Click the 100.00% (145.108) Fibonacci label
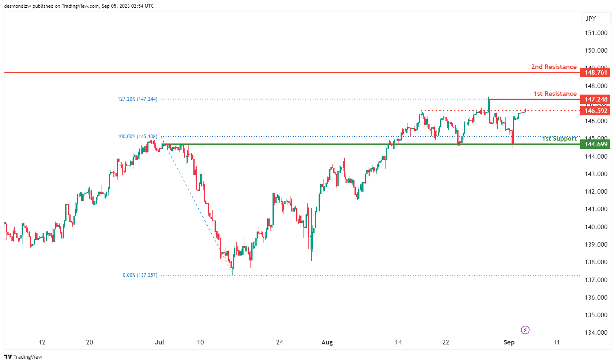Viewport: 616px width, 364px height. [x=137, y=137]
